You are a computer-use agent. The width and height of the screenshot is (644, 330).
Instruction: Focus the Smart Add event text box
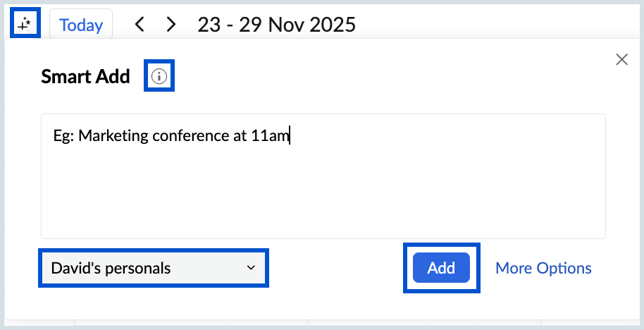[x=323, y=176]
